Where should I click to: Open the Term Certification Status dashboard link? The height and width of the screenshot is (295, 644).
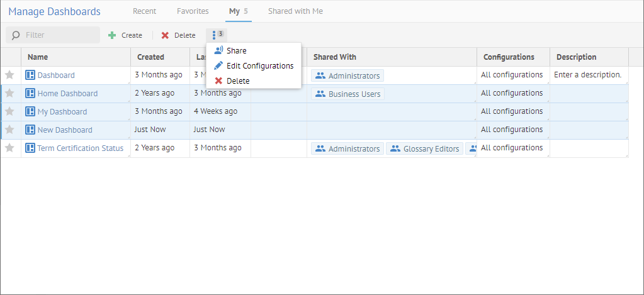click(x=80, y=148)
